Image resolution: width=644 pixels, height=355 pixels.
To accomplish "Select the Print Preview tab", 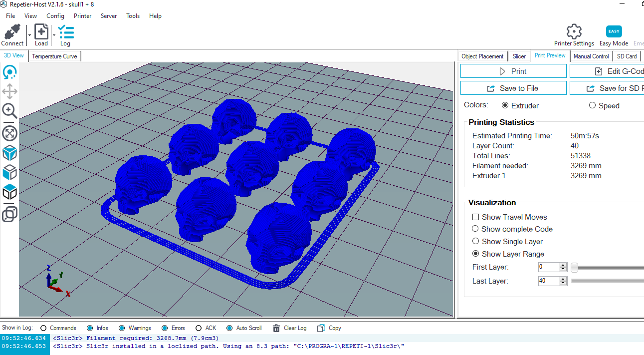I will click(550, 56).
